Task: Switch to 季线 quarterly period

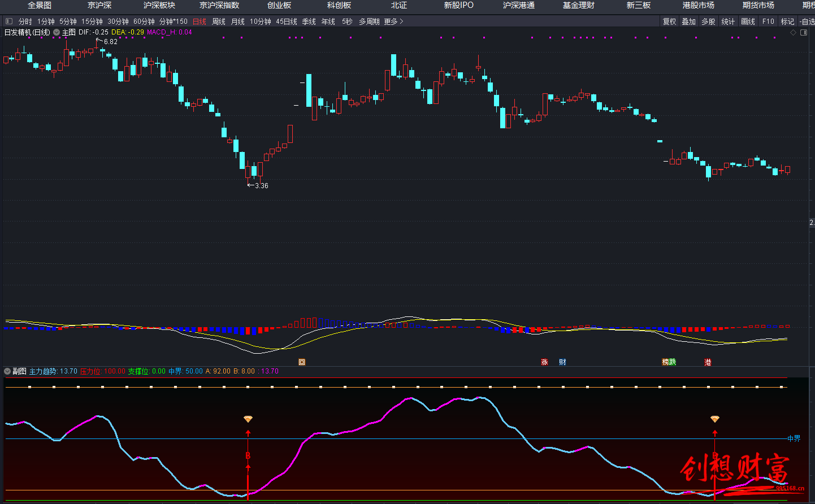Action: (x=309, y=21)
